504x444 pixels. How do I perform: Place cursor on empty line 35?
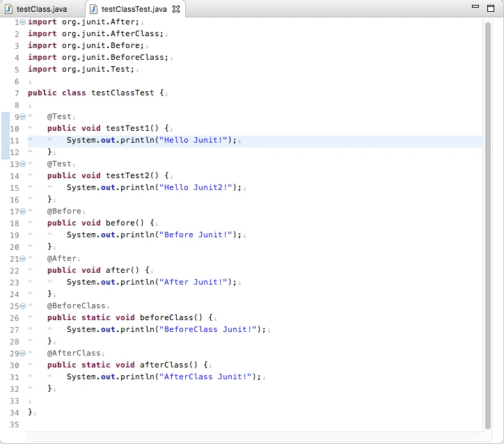pyautogui.click(x=254, y=425)
